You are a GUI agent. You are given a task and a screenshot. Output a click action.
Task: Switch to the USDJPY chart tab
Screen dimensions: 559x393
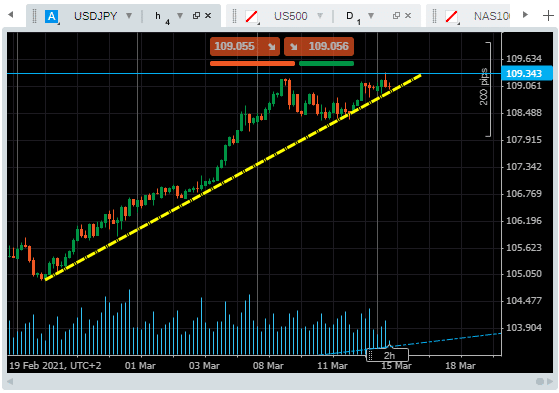coord(96,16)
